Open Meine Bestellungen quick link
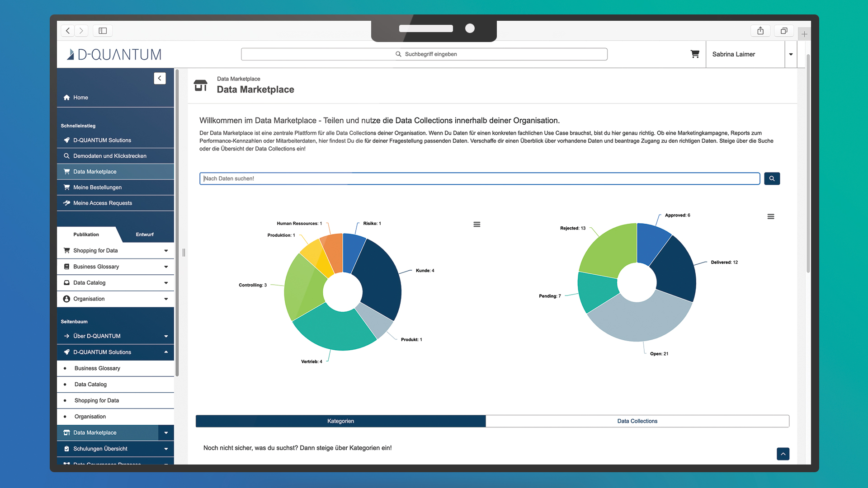Viewport: 868px width, 488px height. pyautogui.click(x=97, y=188)
